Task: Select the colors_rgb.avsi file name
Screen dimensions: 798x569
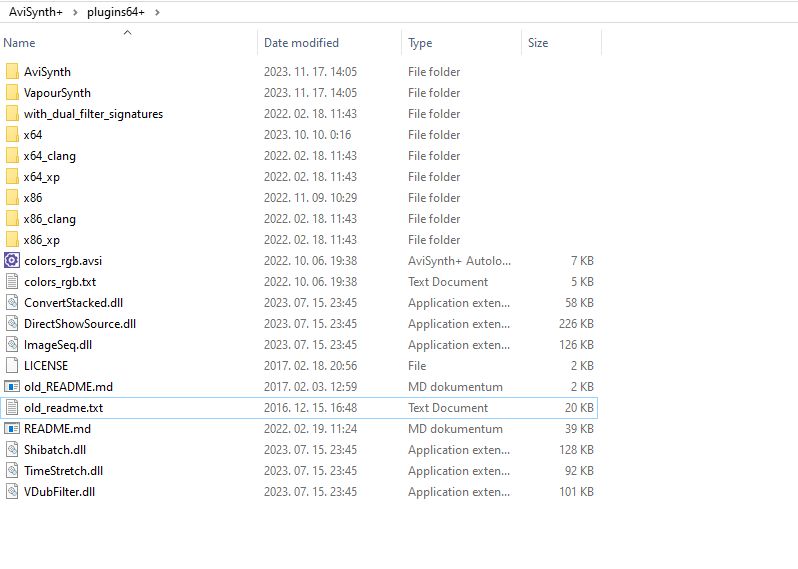Action: click(x=63, y=261)
